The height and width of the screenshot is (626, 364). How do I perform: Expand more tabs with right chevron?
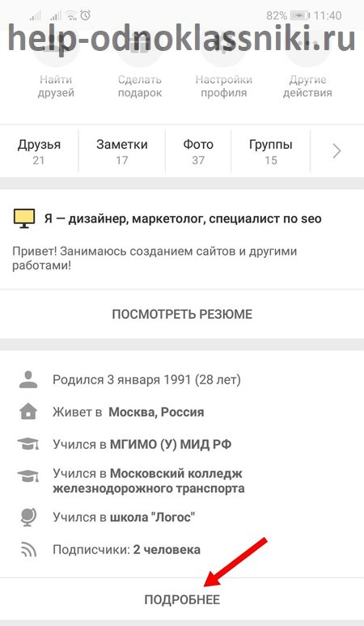(x=336, y=151)
